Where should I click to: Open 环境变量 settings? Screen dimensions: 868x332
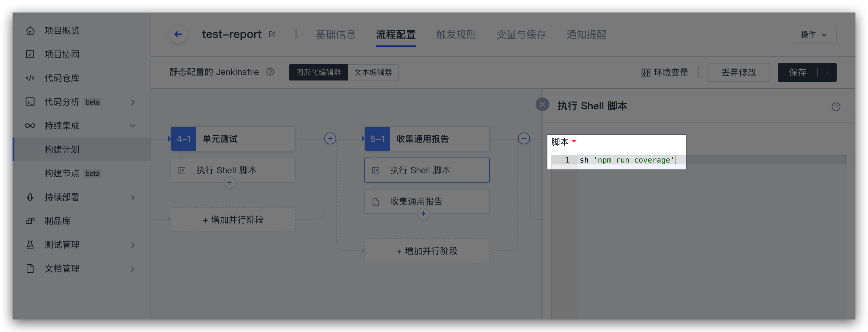point(664,72)
